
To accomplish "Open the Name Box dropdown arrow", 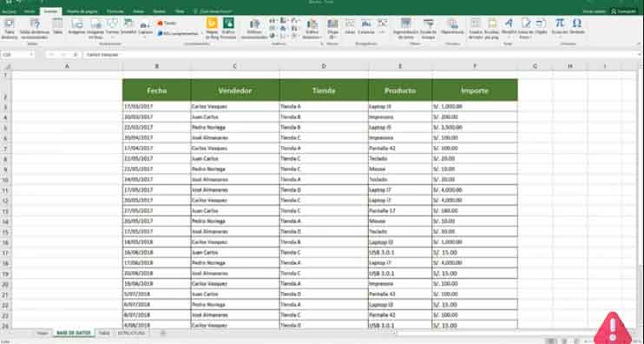I will click(x=30, y=54).
